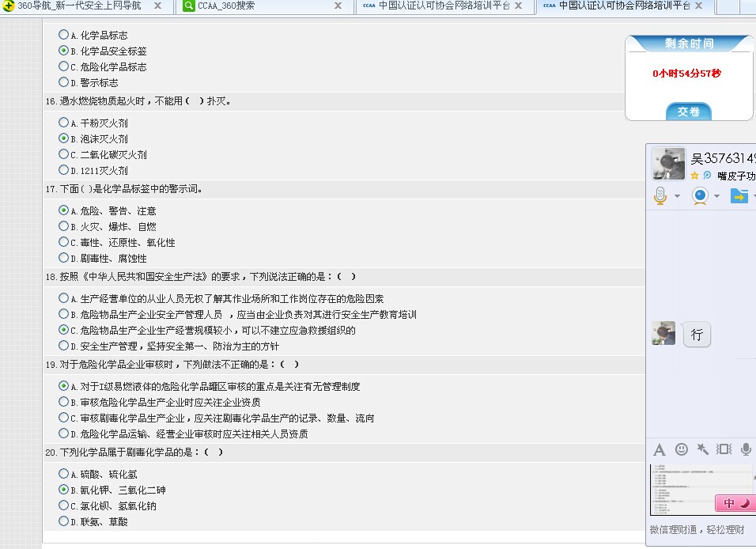756x549 pixels.
Task: Click the remaining time countdown text
Action: tap(686, 74)
